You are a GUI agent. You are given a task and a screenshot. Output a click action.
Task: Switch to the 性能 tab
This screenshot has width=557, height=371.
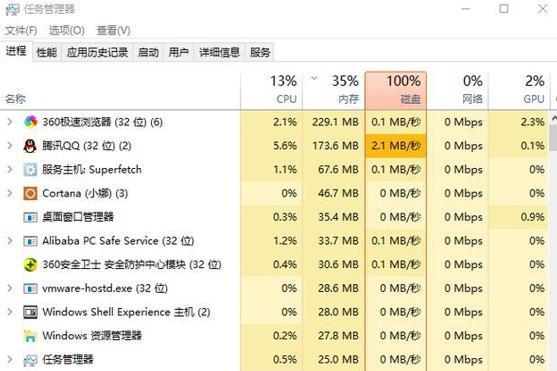tap(47, 53)
